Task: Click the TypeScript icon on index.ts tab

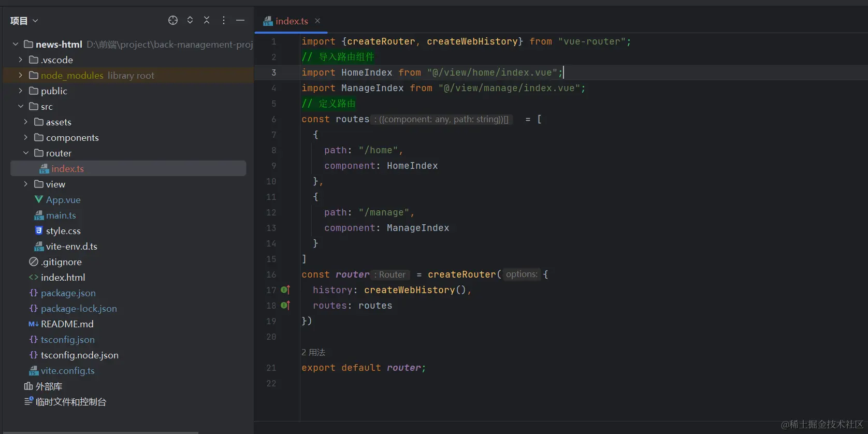Action: (268, 21)
